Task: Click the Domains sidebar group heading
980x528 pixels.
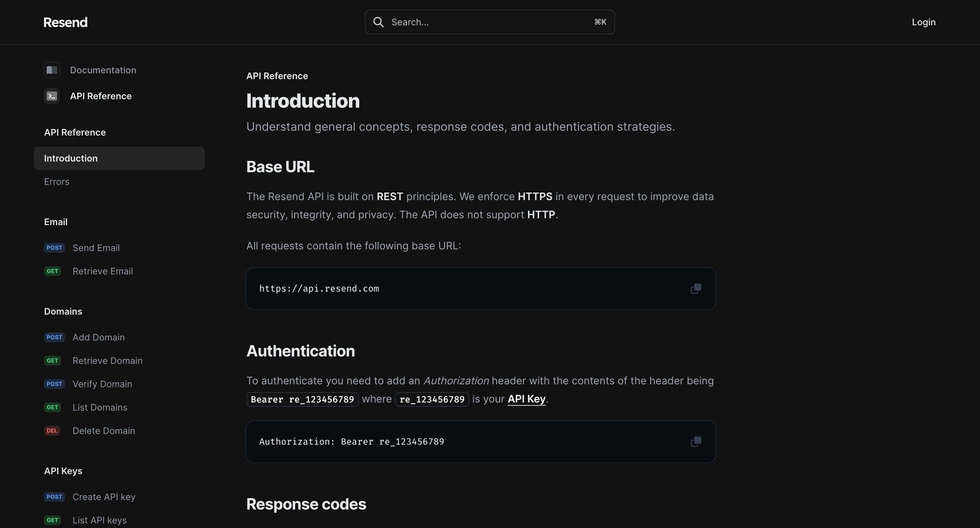Action: point(63,311)
